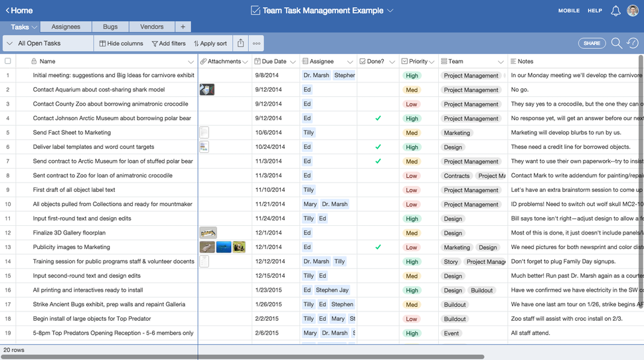The image size is (644, 360).
Task: Open the Team column menu arrow
Action: point(501,62)
